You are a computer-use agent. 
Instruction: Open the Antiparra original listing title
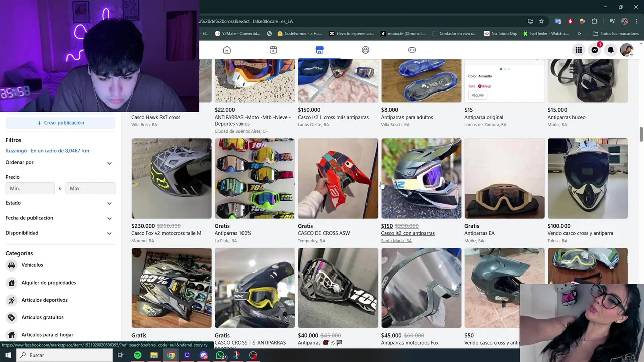point(484,117)
